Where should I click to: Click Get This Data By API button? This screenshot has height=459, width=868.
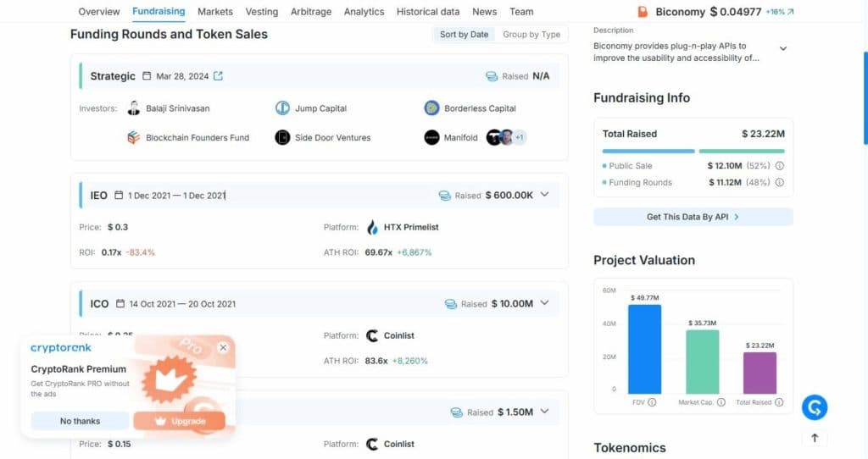point(693,217)
